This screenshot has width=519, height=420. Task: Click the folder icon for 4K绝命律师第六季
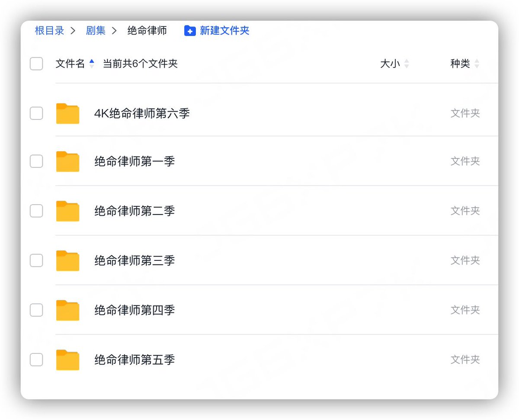[x=67, y=113]
